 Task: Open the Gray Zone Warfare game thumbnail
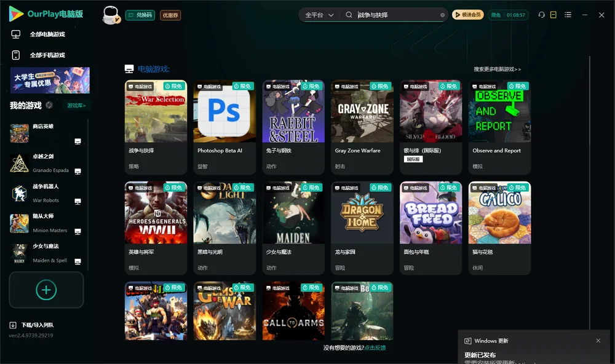pyautogui.click(x=362, y=111)
